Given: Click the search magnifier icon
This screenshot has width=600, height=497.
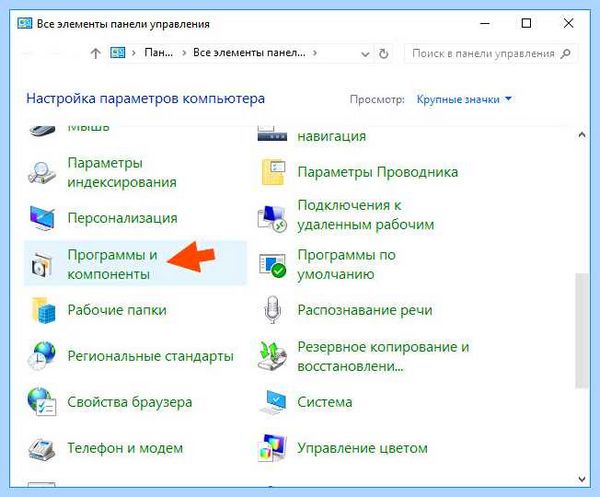Looking at the screenshot, I should 565,53.
